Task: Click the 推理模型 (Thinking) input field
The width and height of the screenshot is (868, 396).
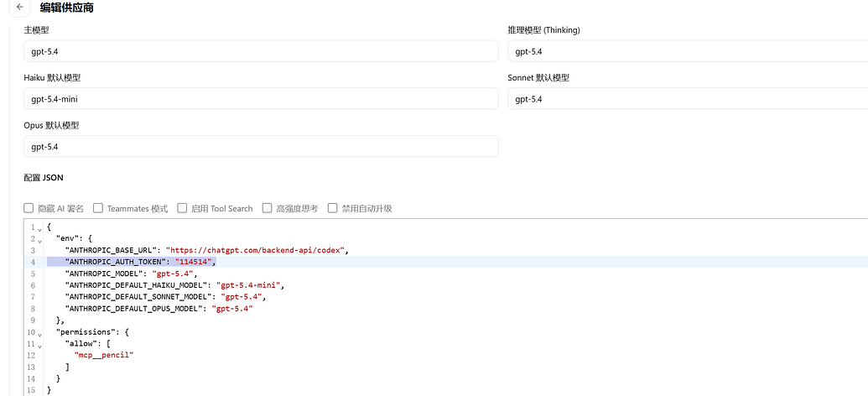Action: (688, 51)
